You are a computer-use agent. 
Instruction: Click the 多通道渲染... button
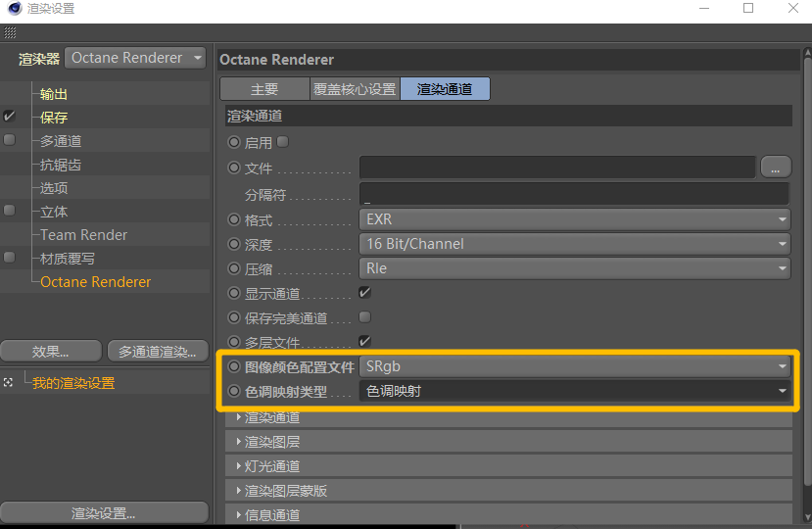(158, 352)
